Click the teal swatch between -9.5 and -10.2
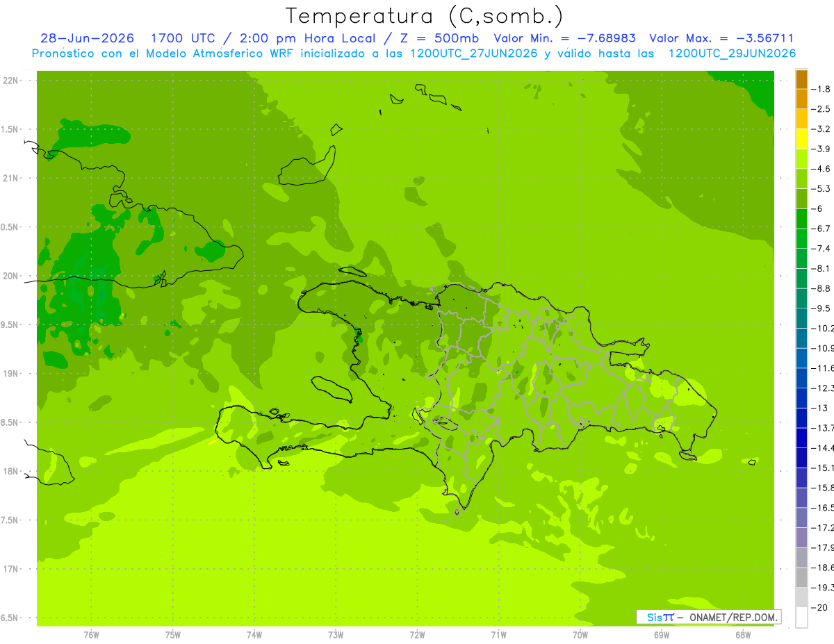 tap(801, 318)
